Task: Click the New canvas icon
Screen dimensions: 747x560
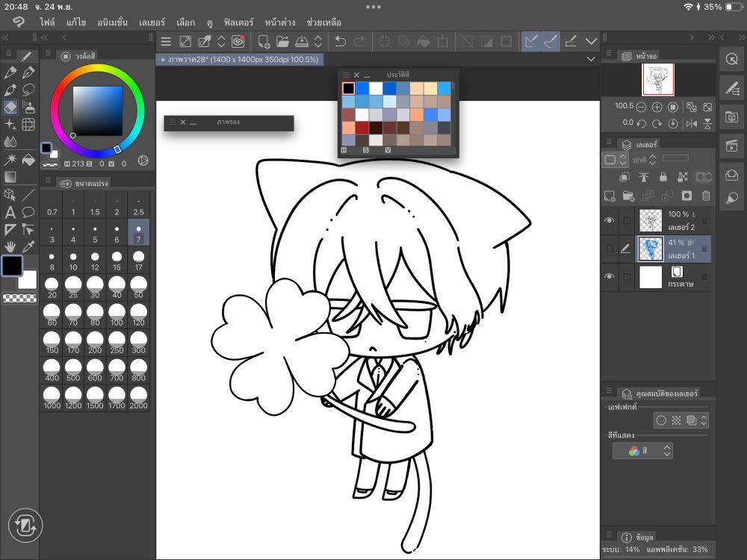Action: (x=264, y=42)
